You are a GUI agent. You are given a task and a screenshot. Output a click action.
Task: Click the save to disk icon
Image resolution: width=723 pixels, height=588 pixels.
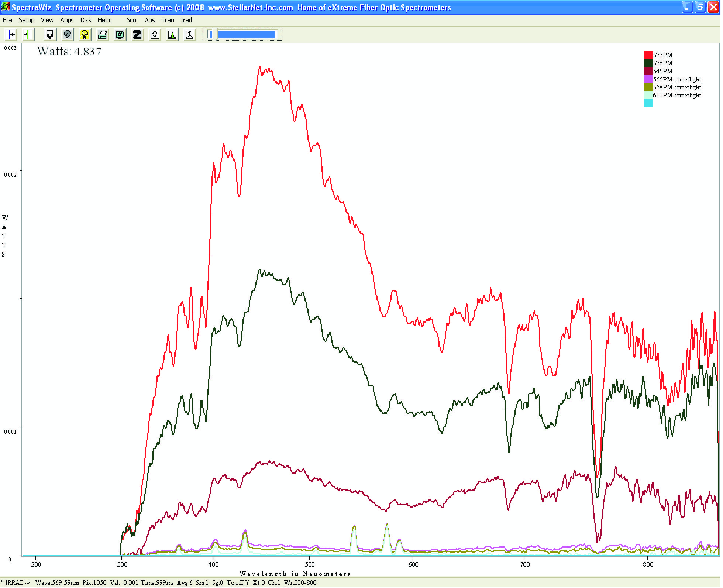(x=49, y=35)
